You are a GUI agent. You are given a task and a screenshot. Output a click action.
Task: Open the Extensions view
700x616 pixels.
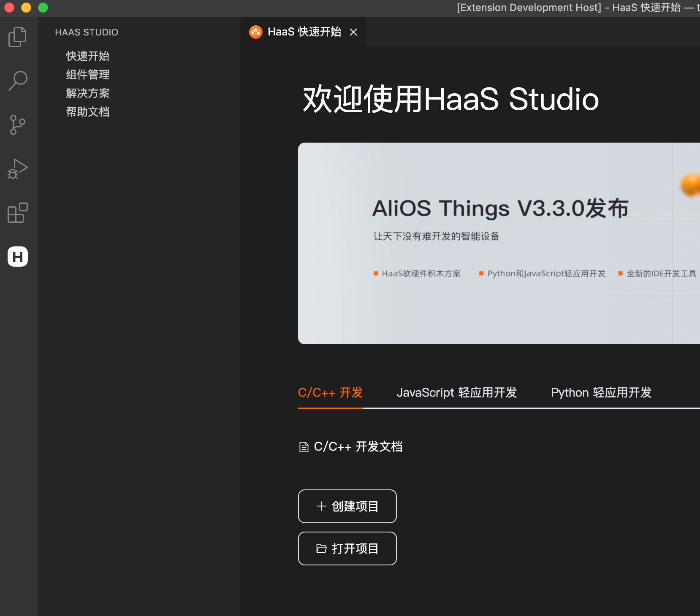point(17,213)
